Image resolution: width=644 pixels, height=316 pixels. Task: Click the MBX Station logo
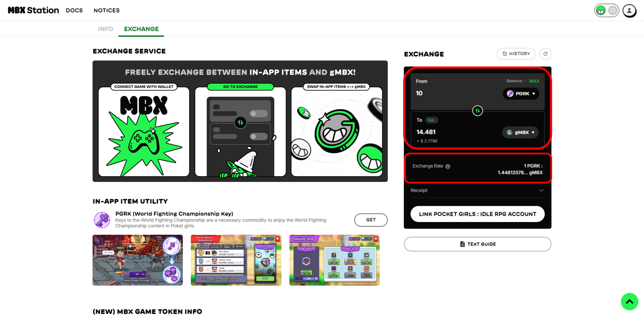tap(33, 10)
